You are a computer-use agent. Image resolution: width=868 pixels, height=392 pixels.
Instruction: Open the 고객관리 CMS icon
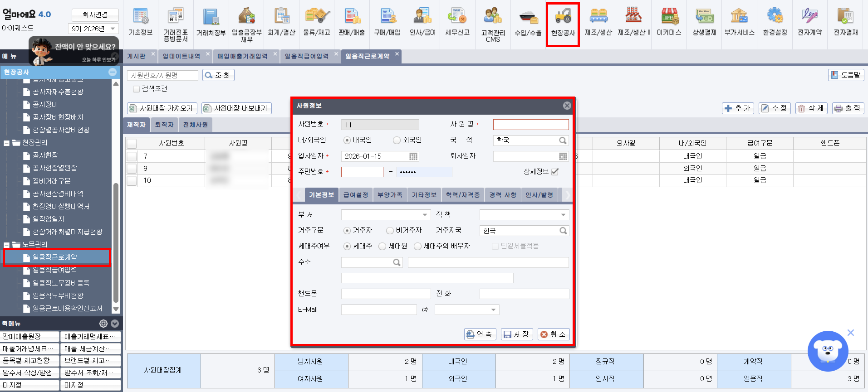coord(493,24)
